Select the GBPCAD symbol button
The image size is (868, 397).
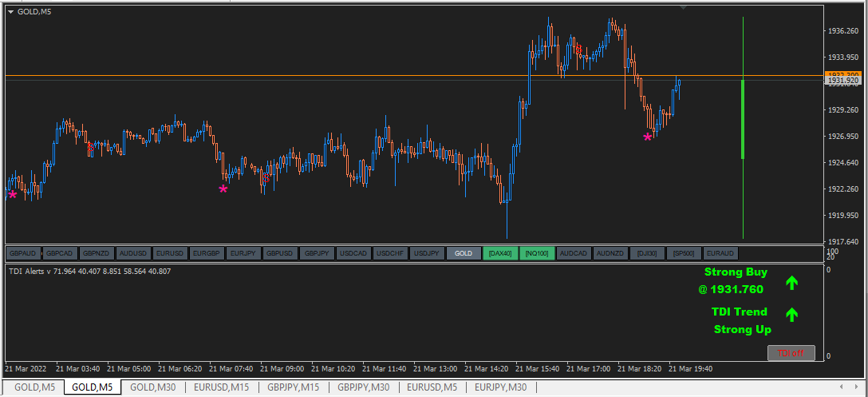[60, 253]
